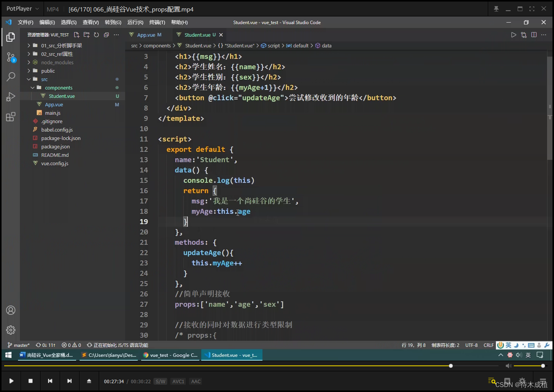The image size is (554, 392).
Task: Click the master branch status item
Action: (x=18, y=345)
